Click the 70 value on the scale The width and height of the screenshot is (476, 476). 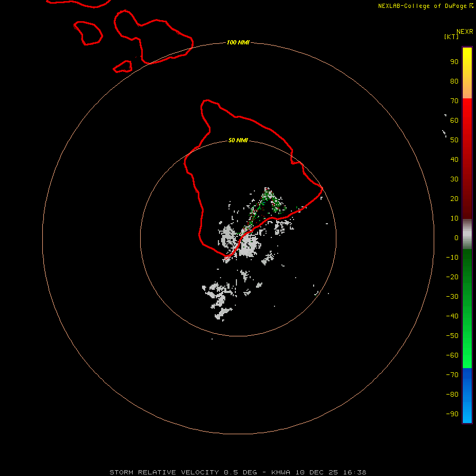(x=454, y=101)
